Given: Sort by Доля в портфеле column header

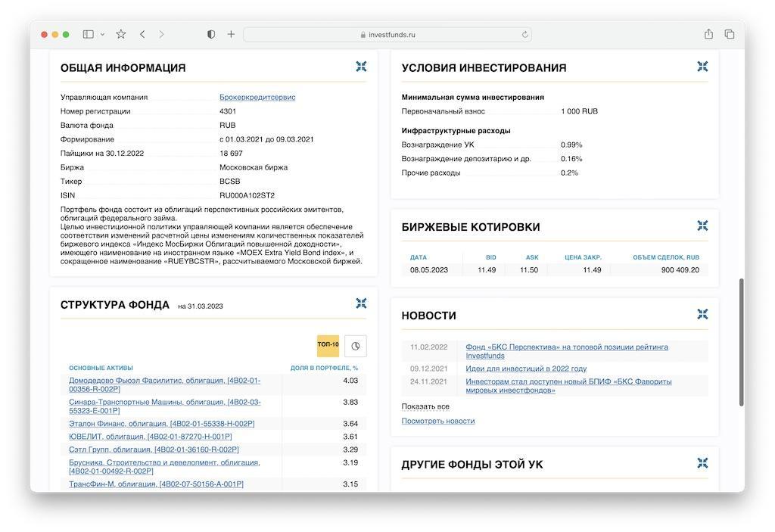Looking at the screenshot, I should tap(324, 368).
